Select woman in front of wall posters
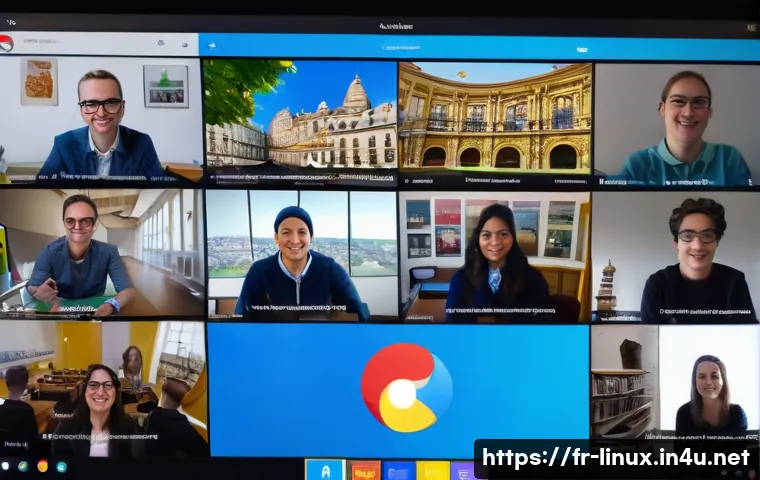Image resolution: width=760 pixels, height=480 pixels. pos(494,257)
